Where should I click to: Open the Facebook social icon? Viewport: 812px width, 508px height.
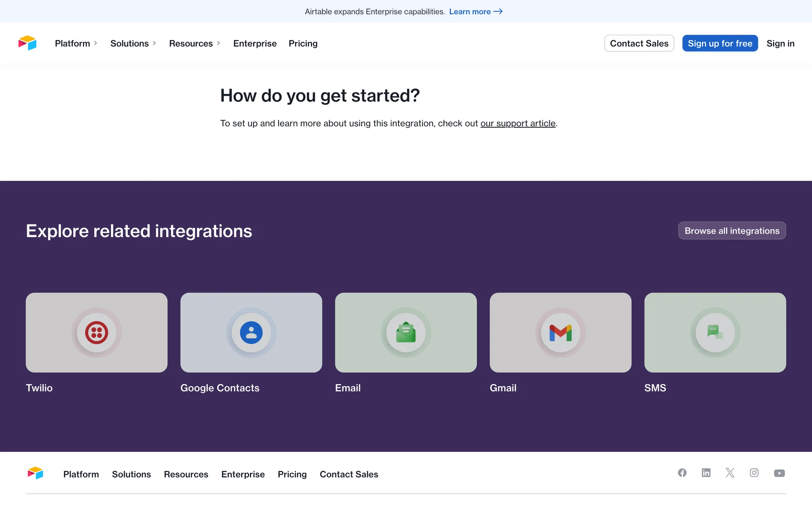pos(682,473)
